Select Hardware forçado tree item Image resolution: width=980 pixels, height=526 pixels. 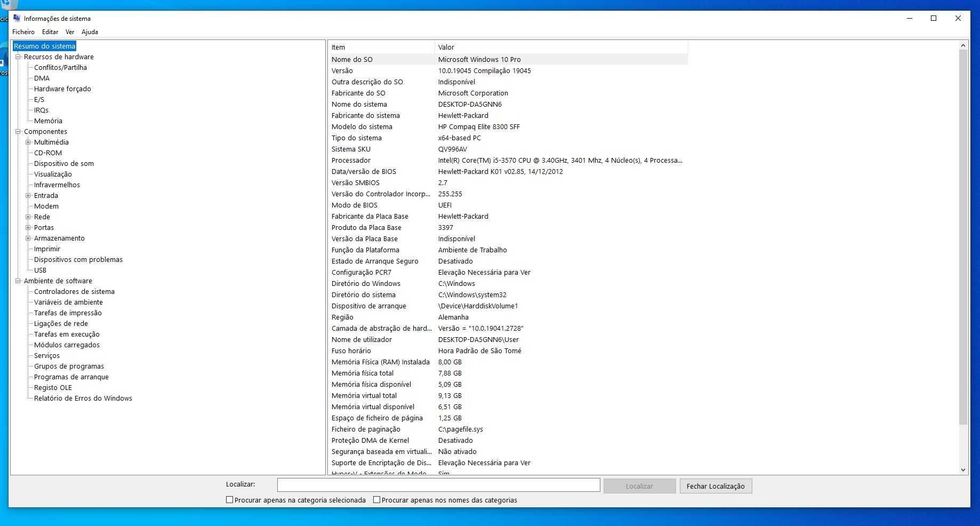pos(62,89)
